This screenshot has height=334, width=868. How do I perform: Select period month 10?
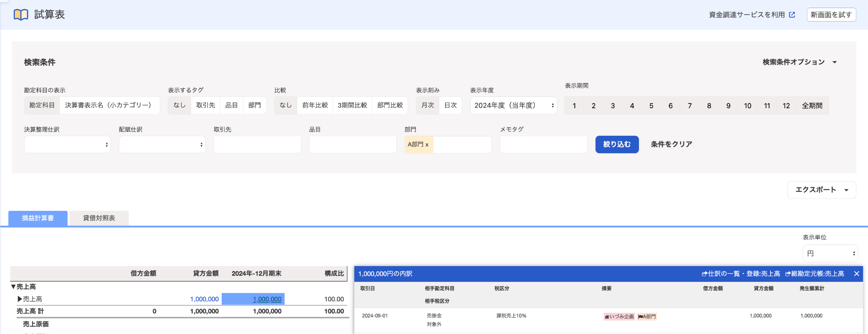point(748,106)
